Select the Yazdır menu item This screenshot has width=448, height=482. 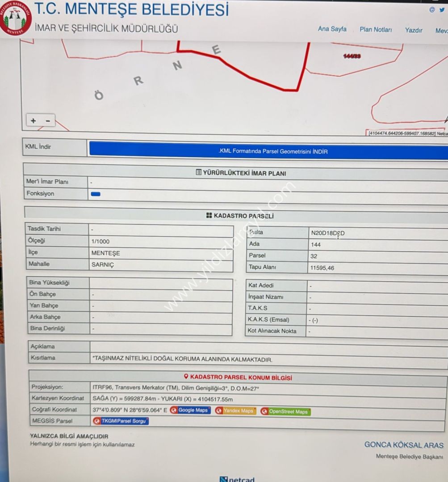[414, 30]
